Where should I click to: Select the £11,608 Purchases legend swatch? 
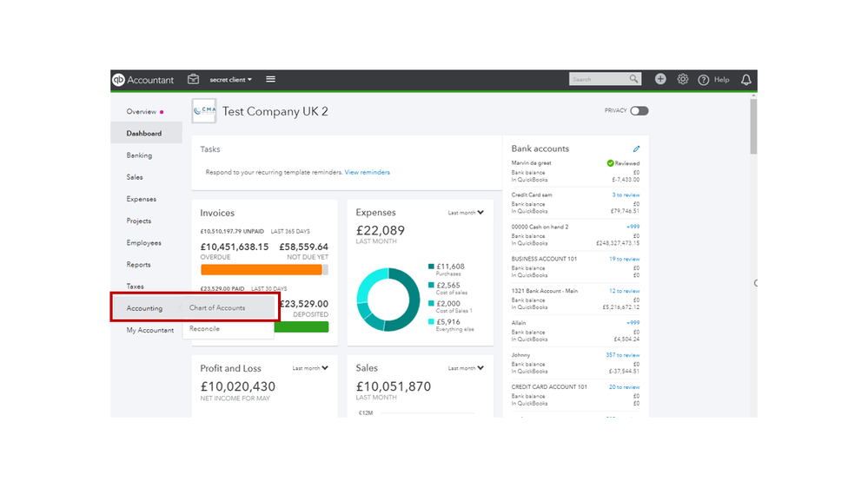point(431,267)
